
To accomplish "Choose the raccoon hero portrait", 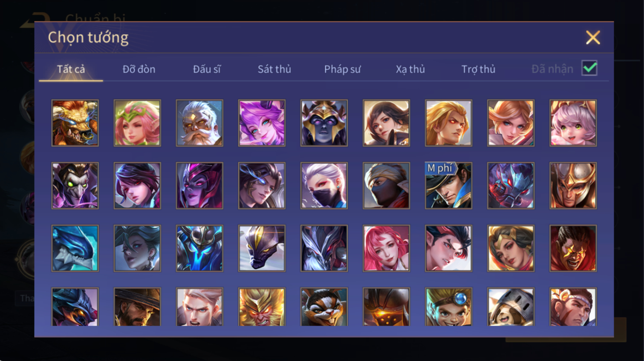I will (x=324, y=307).
